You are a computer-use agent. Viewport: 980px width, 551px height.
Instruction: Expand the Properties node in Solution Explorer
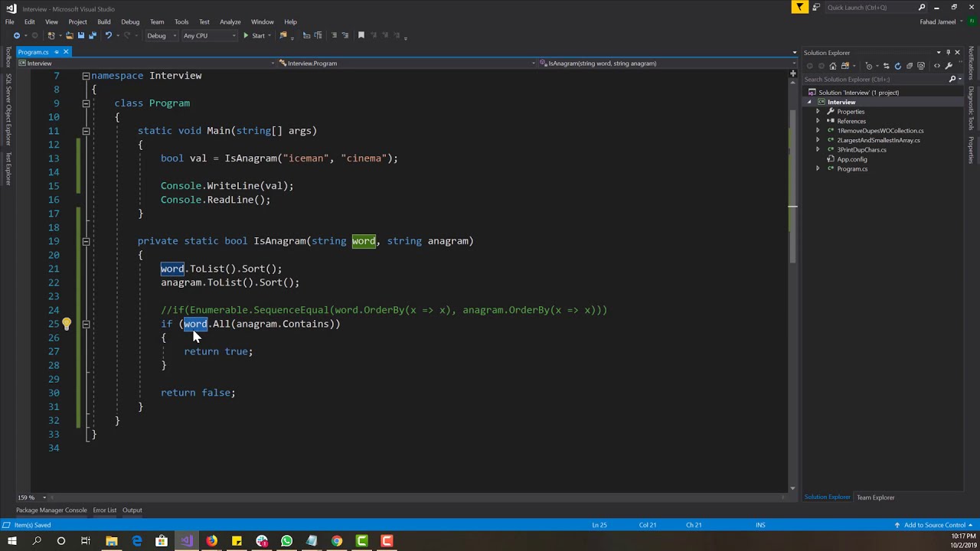point(818,112)
